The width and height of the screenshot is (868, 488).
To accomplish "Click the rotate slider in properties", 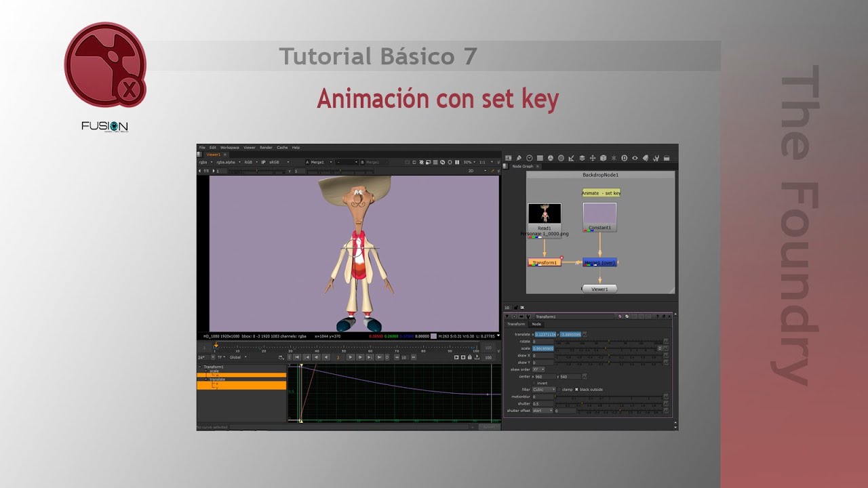I will [609, 341].
